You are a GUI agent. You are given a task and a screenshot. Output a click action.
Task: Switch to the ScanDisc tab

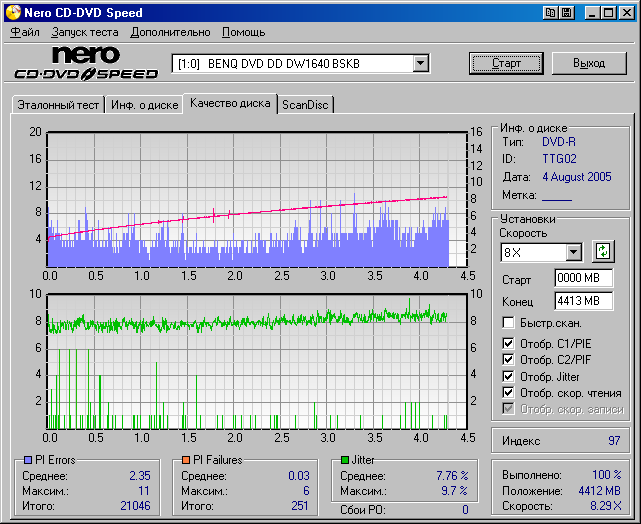point(305,104)
